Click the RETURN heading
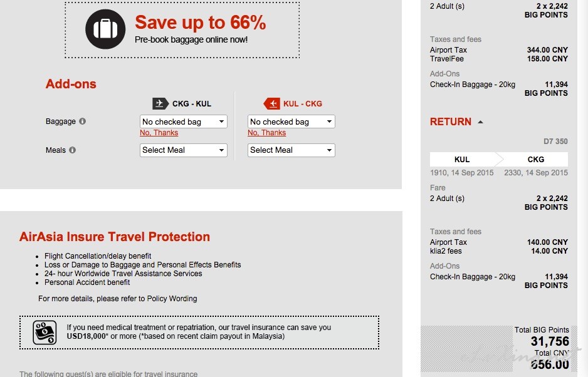The image size is (588, 377). [x=450, y=121]
